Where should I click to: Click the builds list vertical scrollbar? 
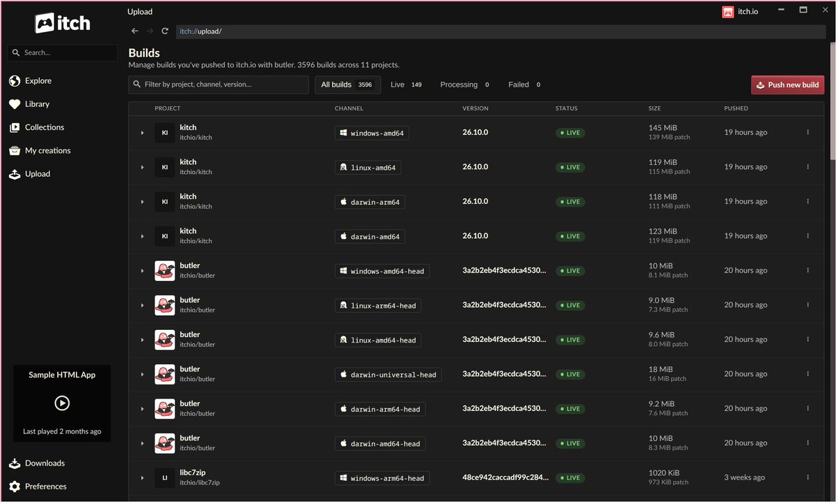(832, 101)
